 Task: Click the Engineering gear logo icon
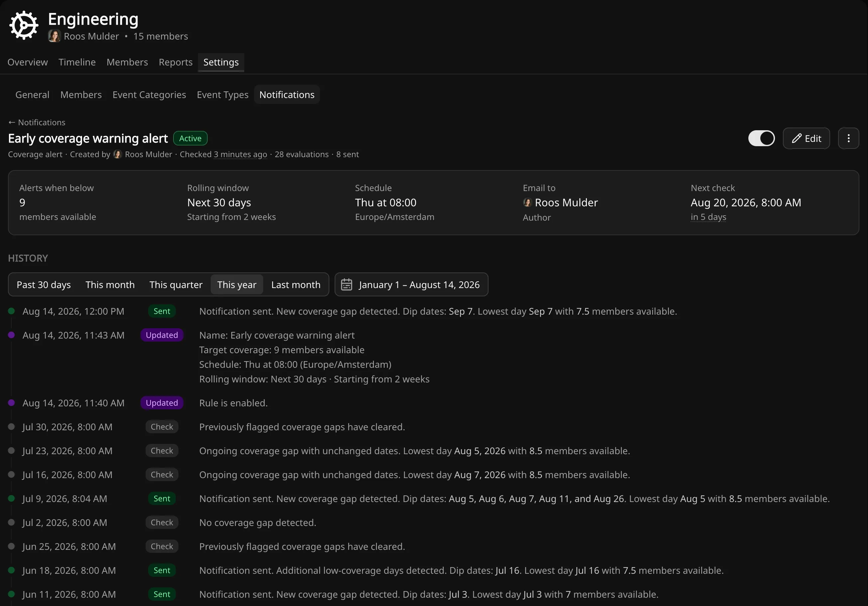point(24,25)
